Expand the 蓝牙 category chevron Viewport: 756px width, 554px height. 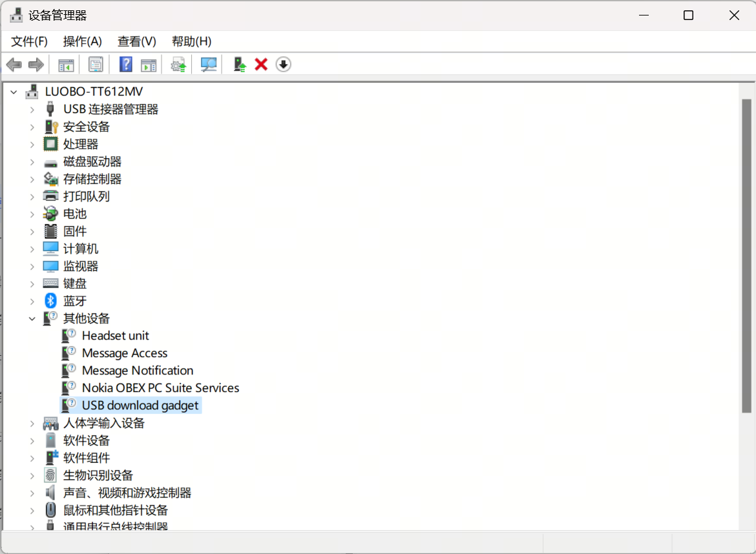tap(32, 302)
